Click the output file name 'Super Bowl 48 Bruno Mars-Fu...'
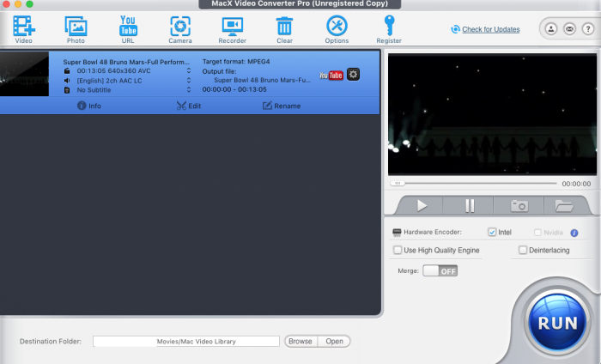 (x=262, y=80)
